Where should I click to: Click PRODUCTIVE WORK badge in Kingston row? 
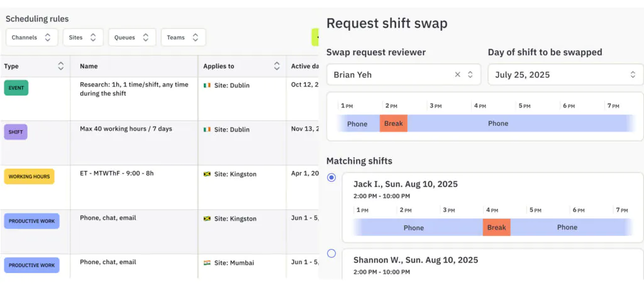coord(31,221)
